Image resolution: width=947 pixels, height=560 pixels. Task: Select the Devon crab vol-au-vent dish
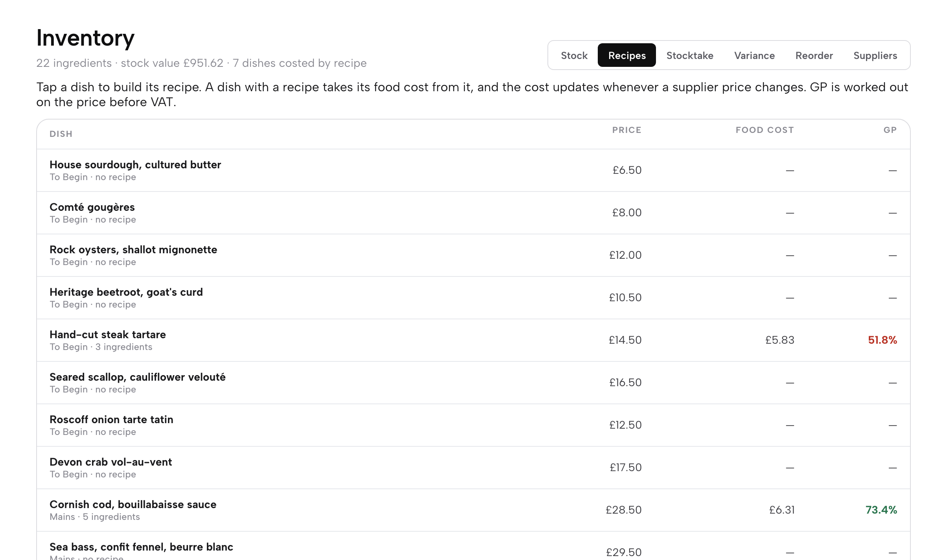(x=473, y=468)
